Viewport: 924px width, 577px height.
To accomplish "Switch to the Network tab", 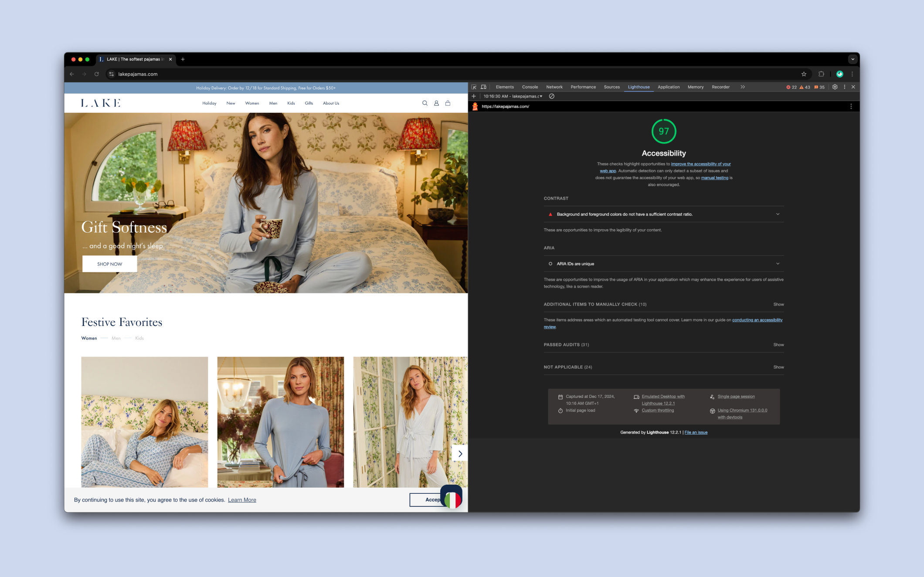I will [x=554, y=87].
